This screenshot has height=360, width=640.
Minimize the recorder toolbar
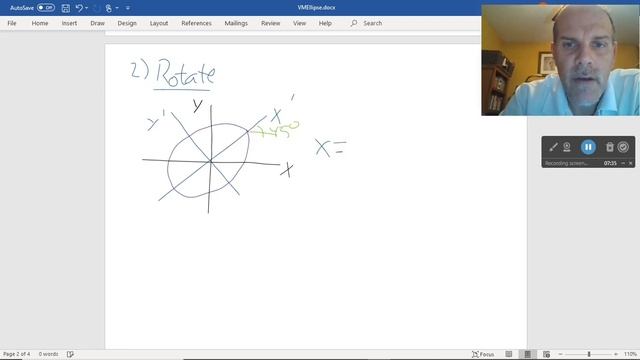623,163
